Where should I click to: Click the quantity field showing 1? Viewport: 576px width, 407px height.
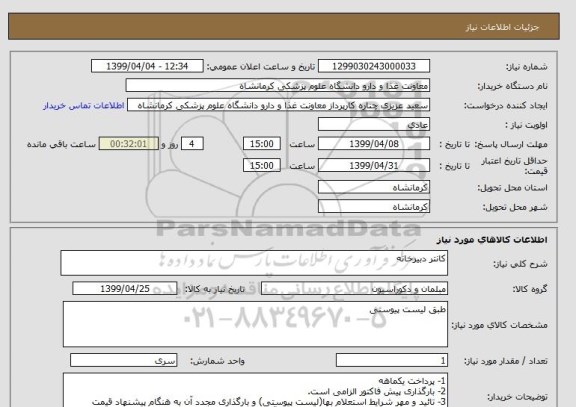[x=392, y=360]
